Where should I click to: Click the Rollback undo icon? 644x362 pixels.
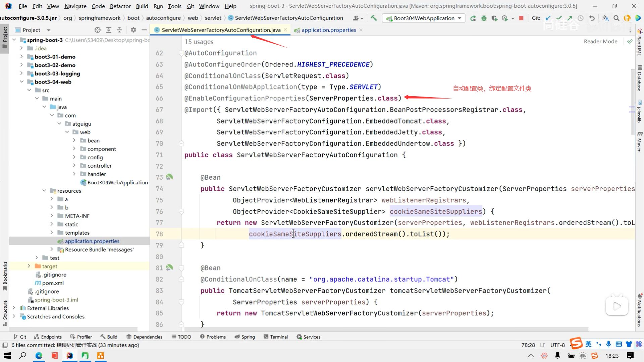592,18
